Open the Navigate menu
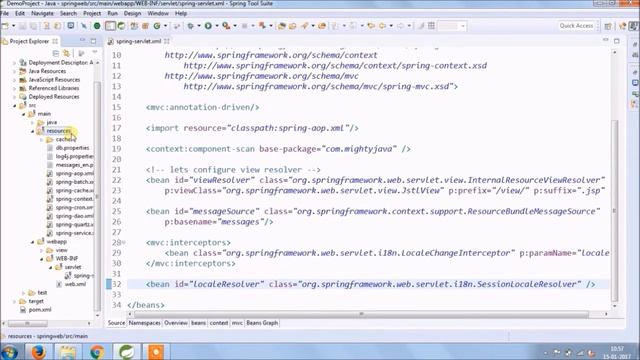Viewport: 640px width, 360px height. point(42,13)
